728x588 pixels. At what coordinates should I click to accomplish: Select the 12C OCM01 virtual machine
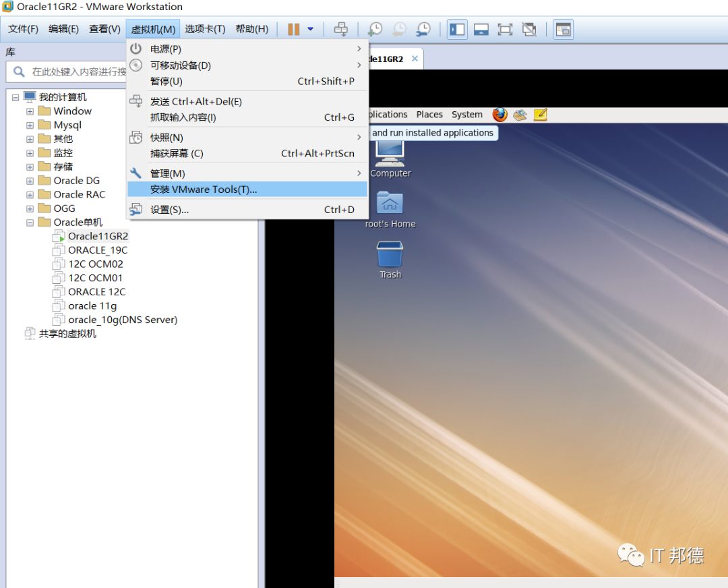[95, 278]
